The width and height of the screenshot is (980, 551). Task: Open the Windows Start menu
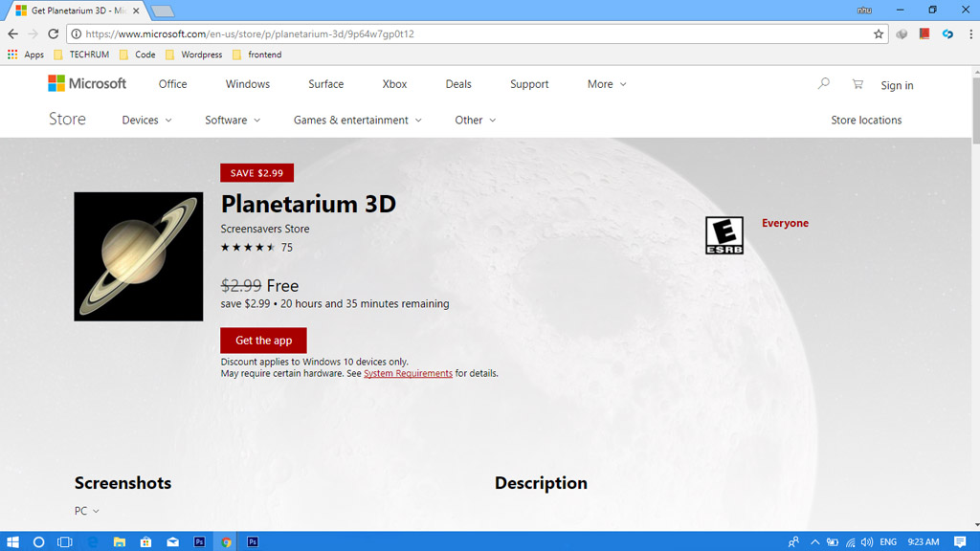click(12, 541)
